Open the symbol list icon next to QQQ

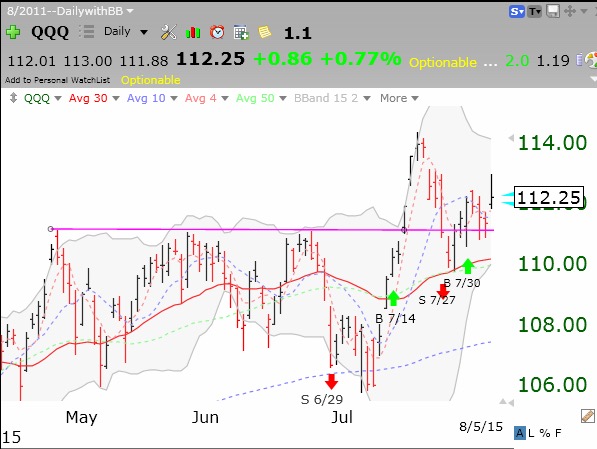[x=86, y=32]
